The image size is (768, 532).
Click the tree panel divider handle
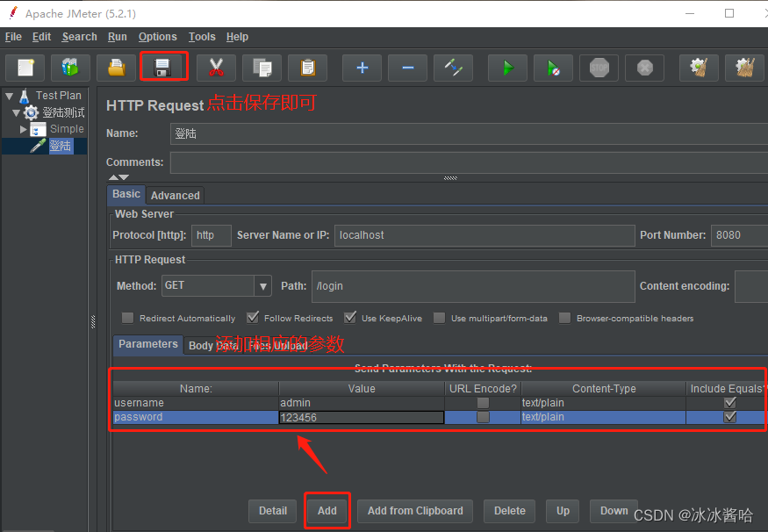pyautogui.click(x=93, y=321)
